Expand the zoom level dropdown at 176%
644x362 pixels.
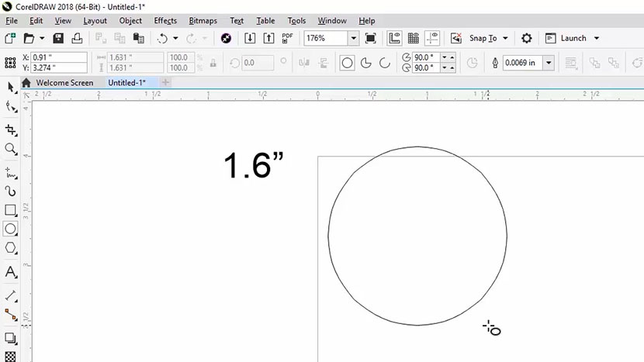click(x=353, y=38)
